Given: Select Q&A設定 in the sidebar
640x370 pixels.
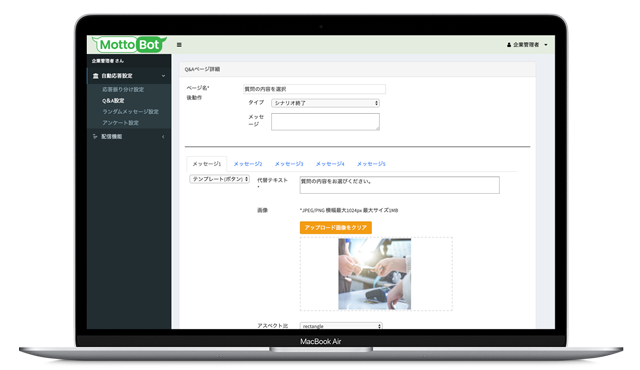Looking at the screenshot, I should click(113, 100).
